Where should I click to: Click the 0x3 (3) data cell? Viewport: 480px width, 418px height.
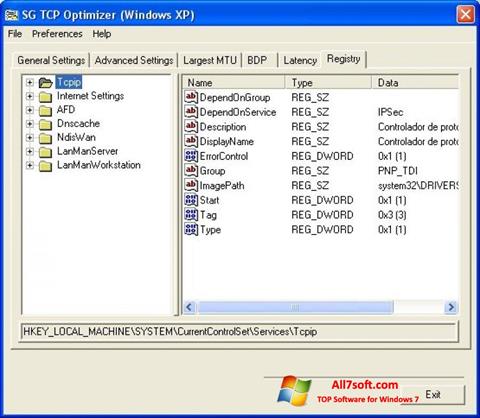[x=392, y=215]
